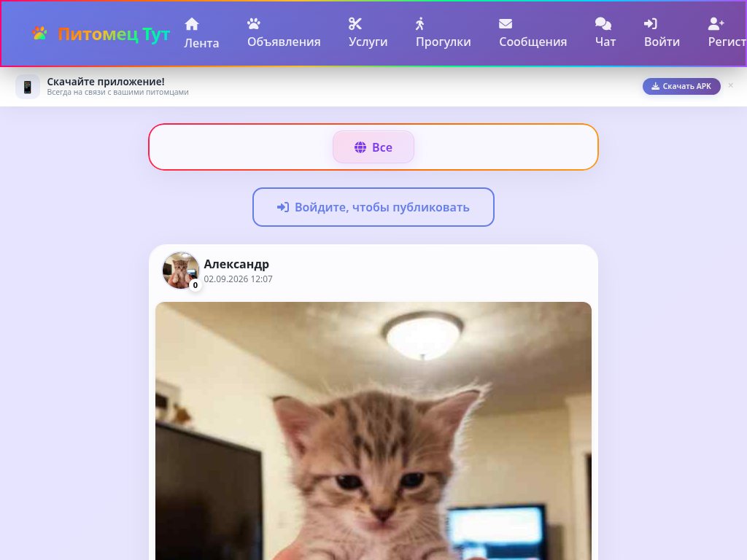Screen dimensions: 747x560
Task: Open the Прогулки menu item
Action: (x=443, y=34)
